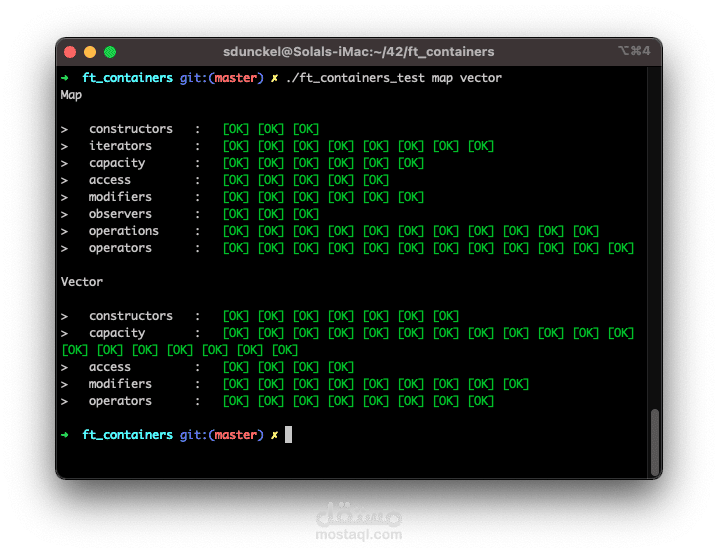Screen dimensions: 718x553
Task: Click the yellow ✗ in the bottom prompt
Action: pos(274,435)
